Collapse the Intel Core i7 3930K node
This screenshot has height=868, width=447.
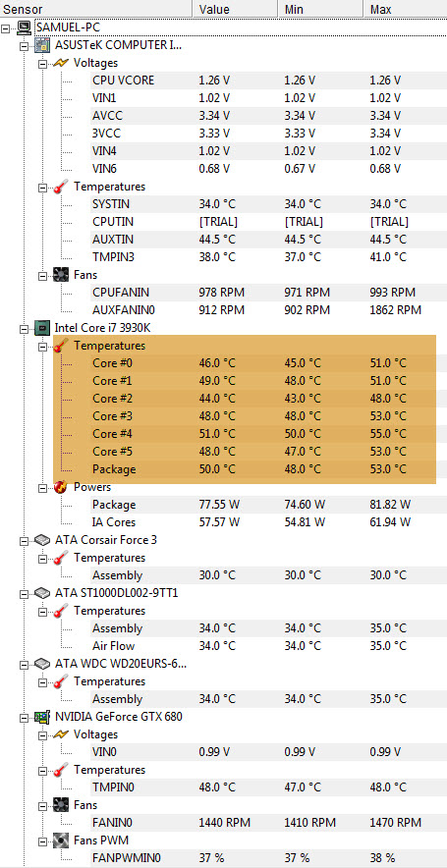tap(24, 328)
